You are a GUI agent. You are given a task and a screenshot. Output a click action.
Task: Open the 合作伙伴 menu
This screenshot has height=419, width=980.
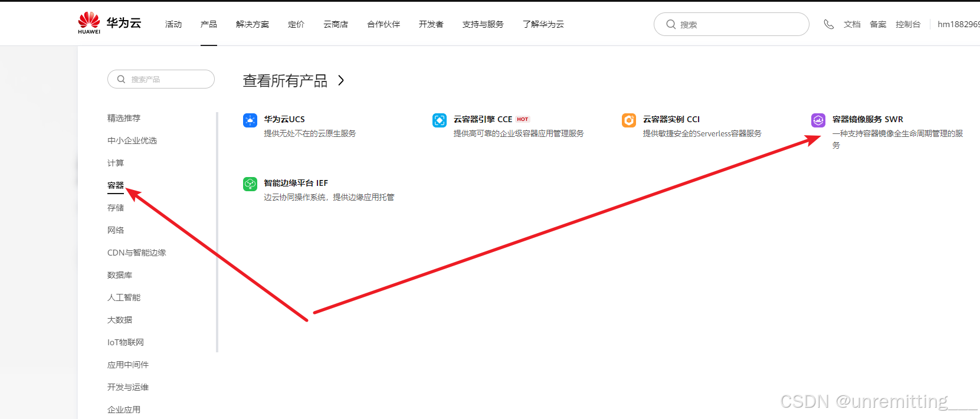coord(384,24)
